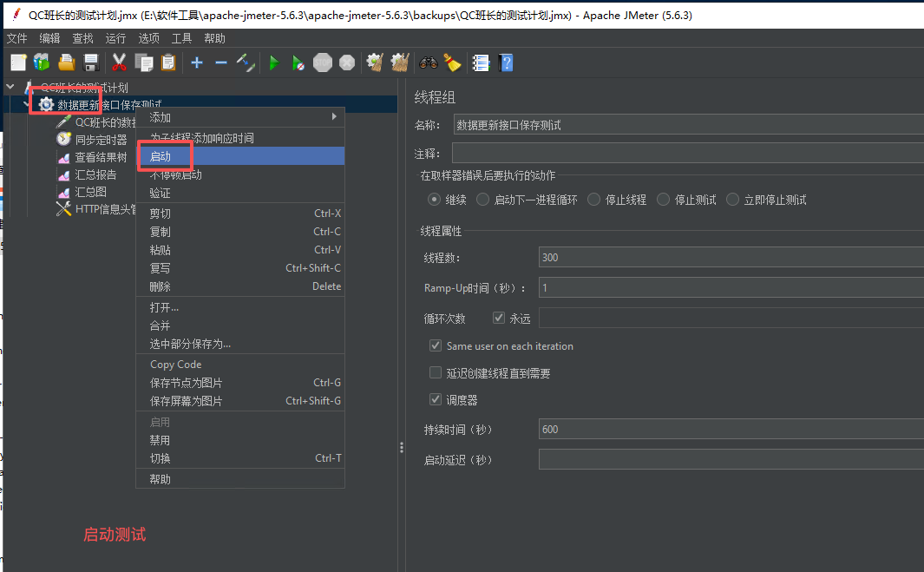Choose 不停顿启动 in the context menu
This screenshot has width=924, height=572.
tap(240, 174)
